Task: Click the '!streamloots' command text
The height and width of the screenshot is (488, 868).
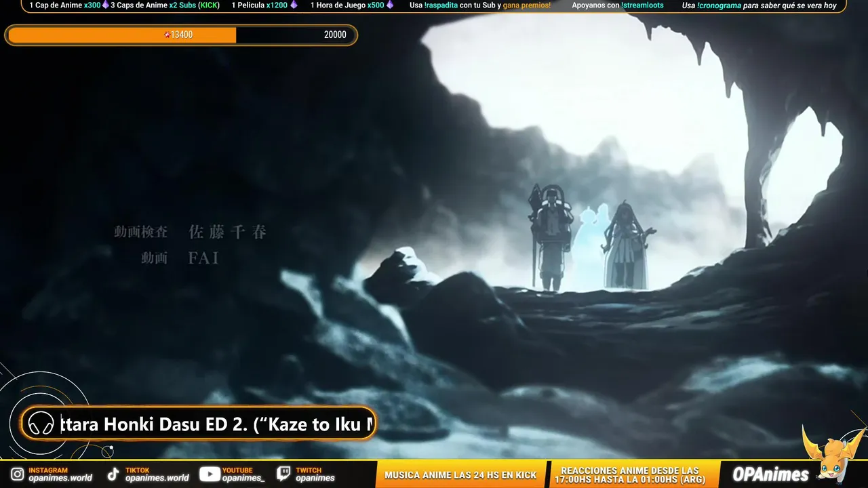Action: click(642, 5)
